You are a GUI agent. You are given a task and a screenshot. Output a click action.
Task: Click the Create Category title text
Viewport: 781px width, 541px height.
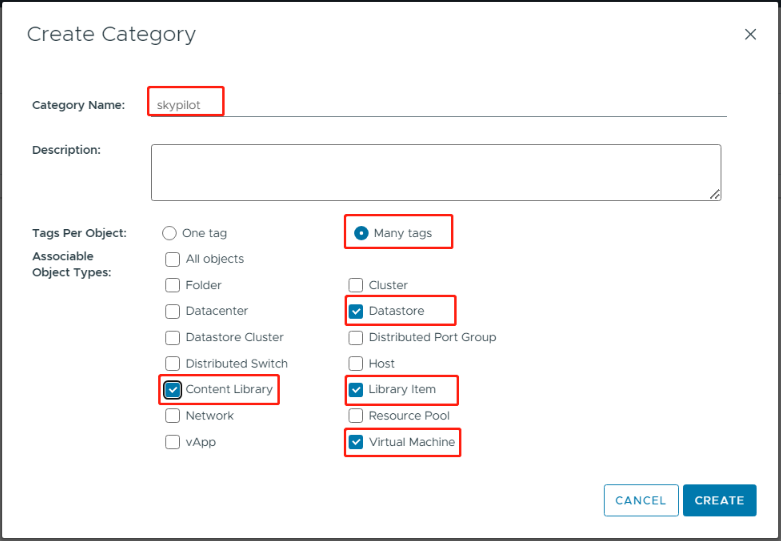pos(111,34)
